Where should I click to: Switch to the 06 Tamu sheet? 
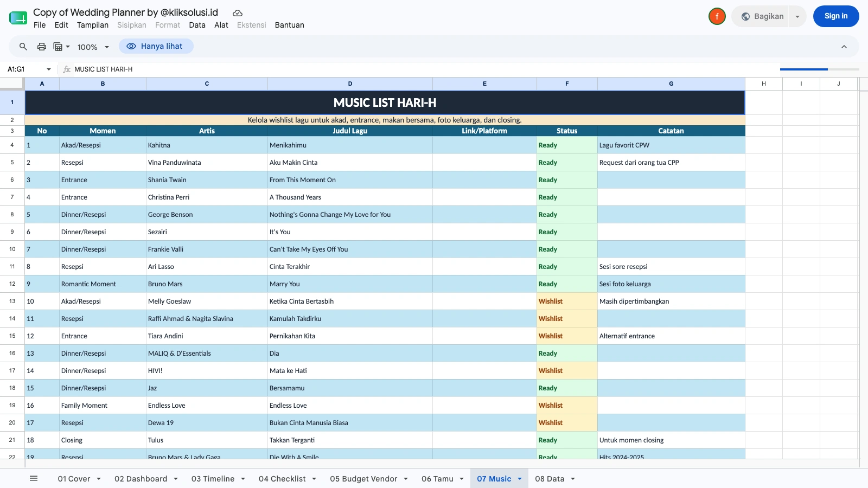point(437,479)
